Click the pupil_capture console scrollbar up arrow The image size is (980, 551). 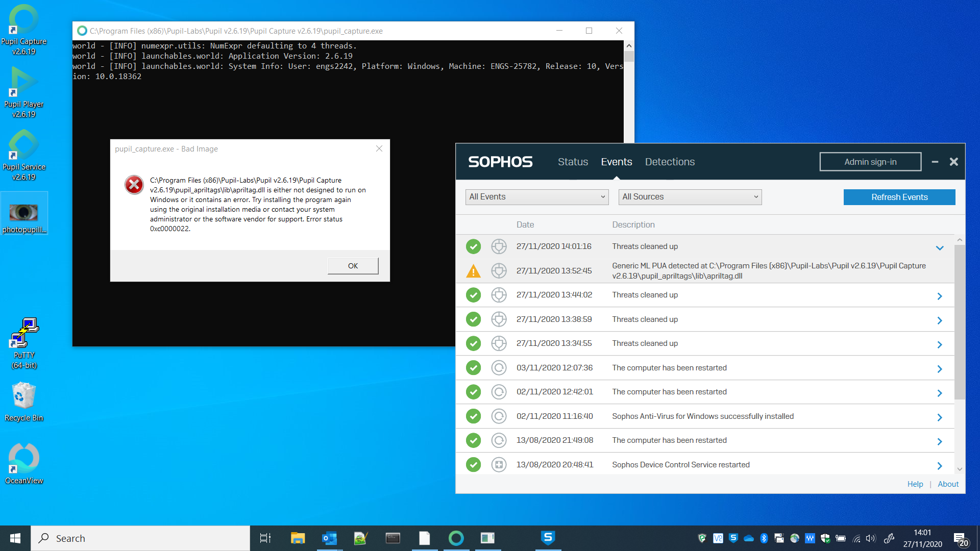click(x=629, y=45)
